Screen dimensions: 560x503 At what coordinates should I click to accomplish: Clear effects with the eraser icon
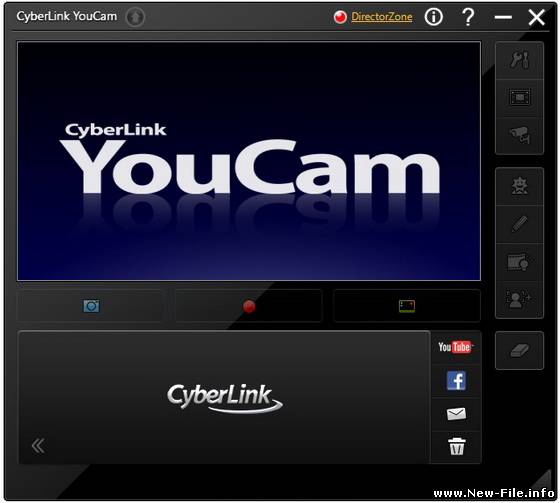[519, 350]
